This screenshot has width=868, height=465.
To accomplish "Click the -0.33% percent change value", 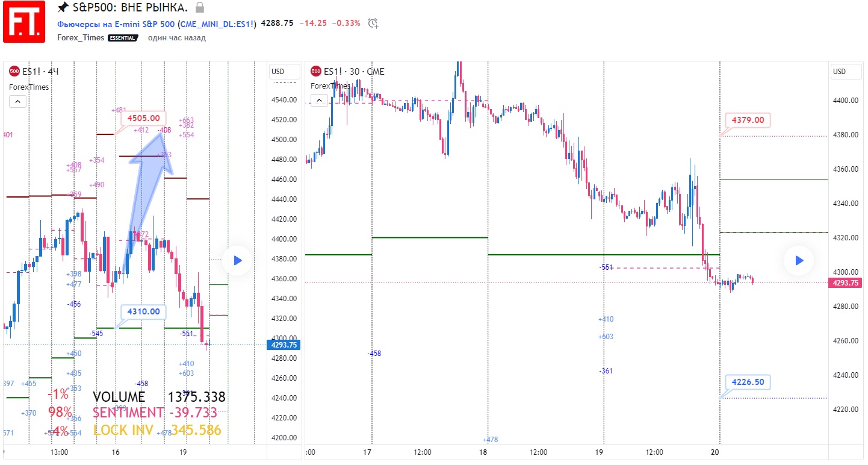I will [x=347, y=23].
